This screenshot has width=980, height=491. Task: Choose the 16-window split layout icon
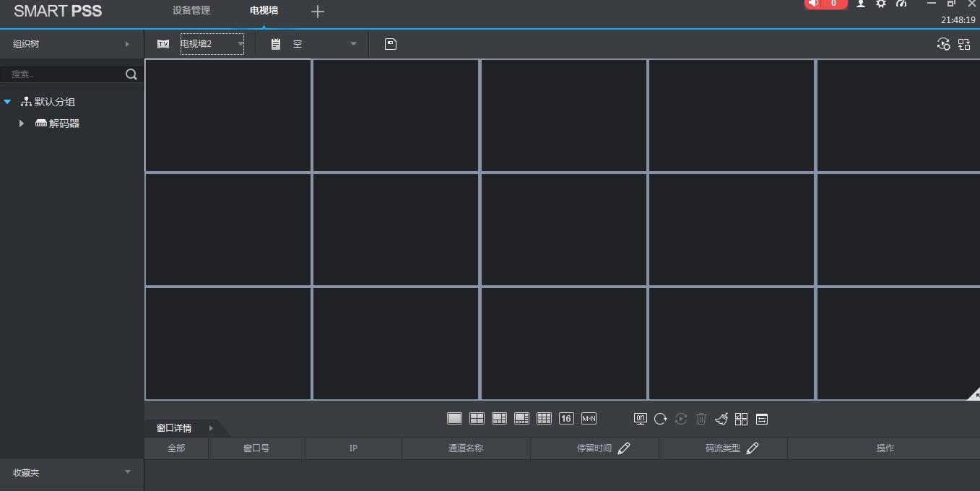566,419
